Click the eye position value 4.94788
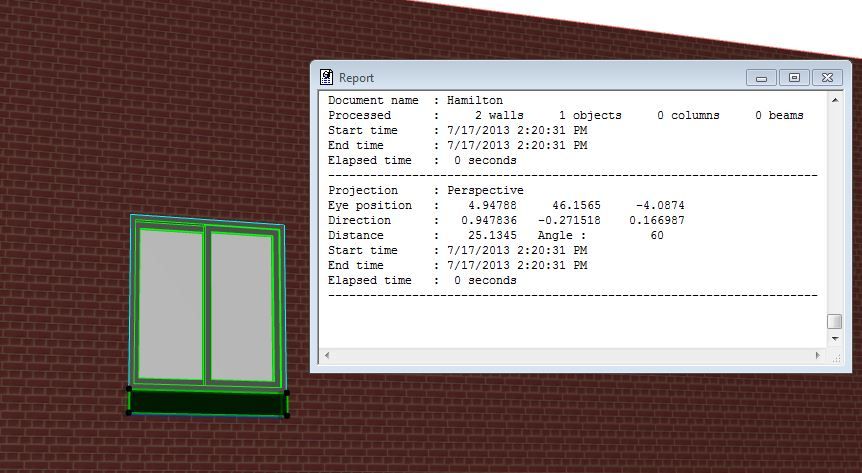 click(x=492, y=205)
